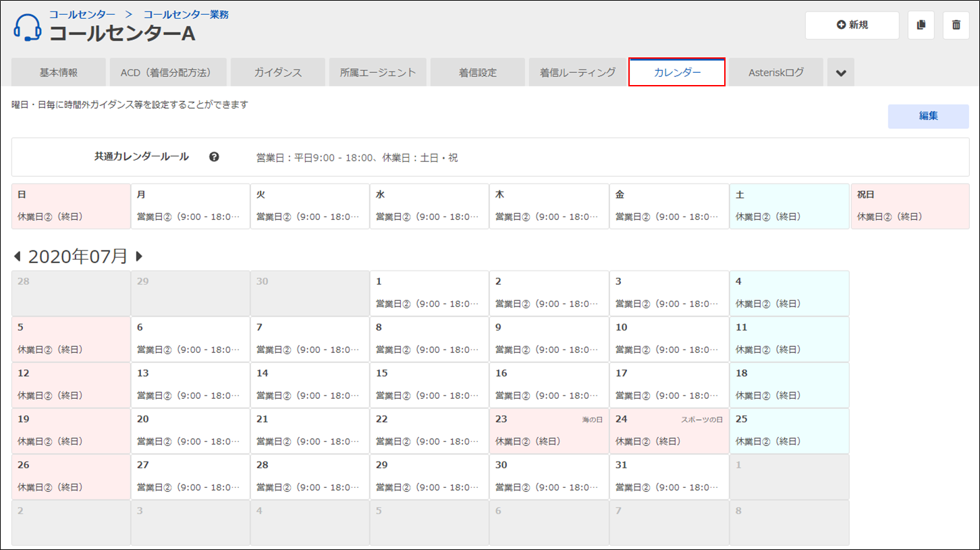This screenshot has height=550, width=980.
Task: Click the copy duplicate icon button
Action: coord(921,25)
